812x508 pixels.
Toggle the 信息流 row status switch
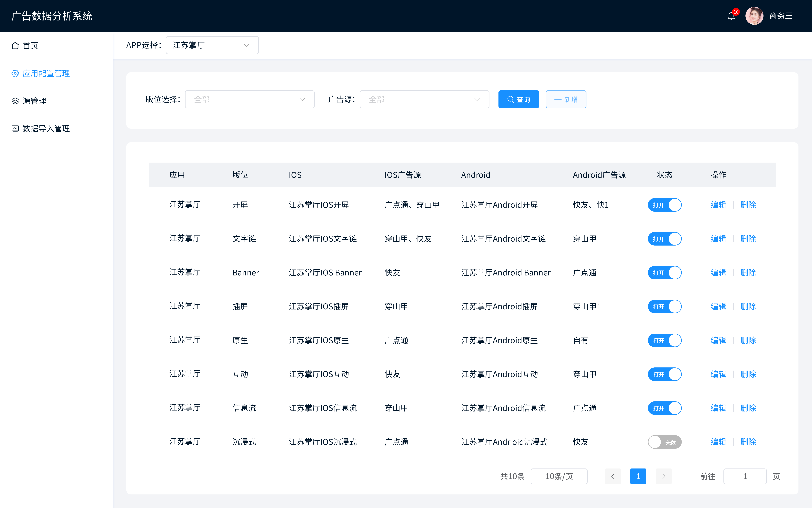pyautogui.click(x=665, y=408)
